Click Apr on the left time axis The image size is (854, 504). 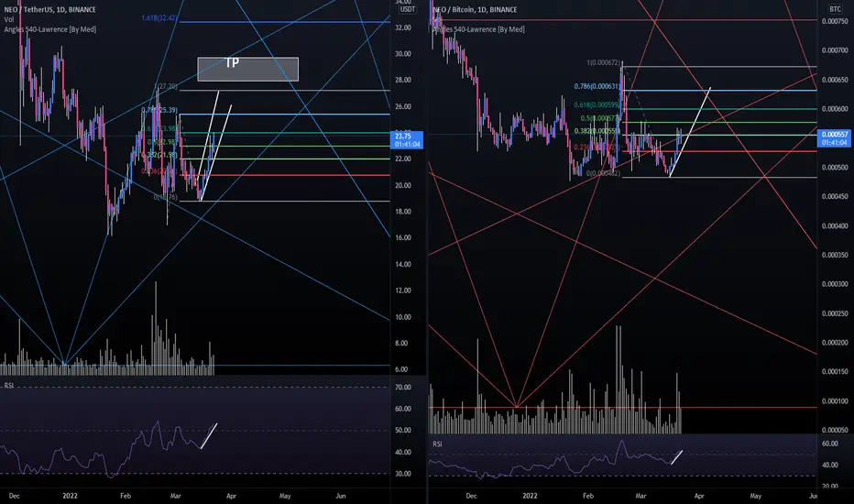(231, 496)
